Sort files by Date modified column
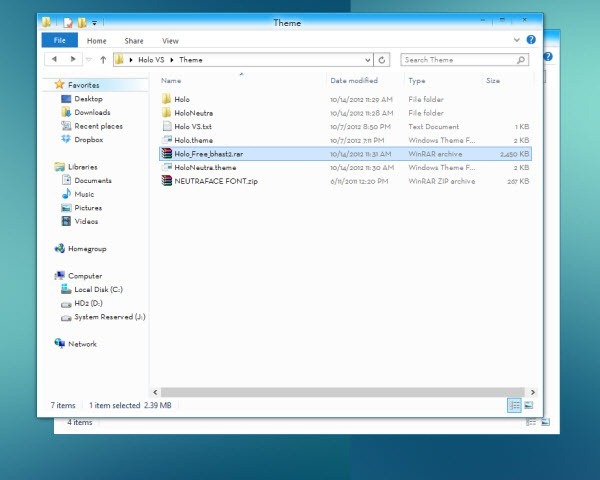Image resolution: width=600 pixels, height=480 pixels. coord(354,80)
